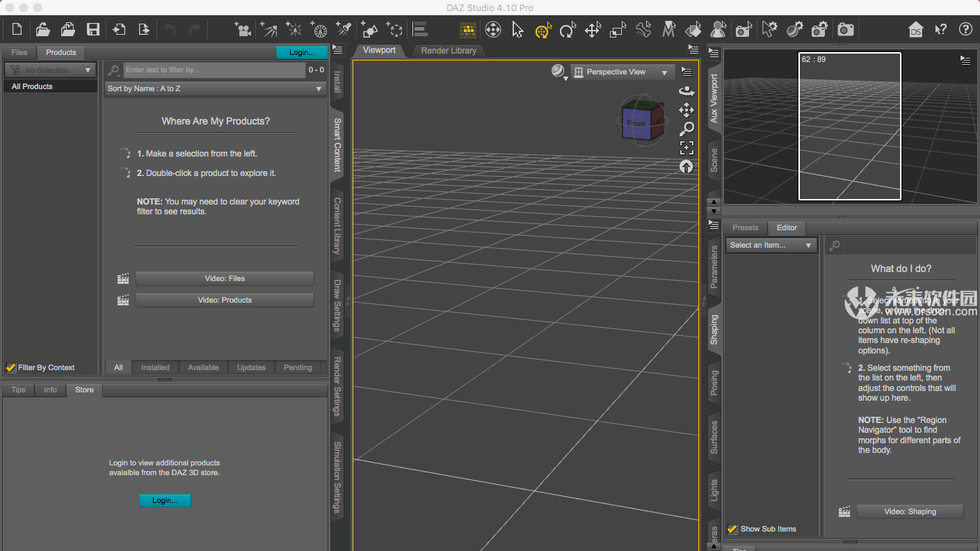Show Installed products filter

point(155,367)
